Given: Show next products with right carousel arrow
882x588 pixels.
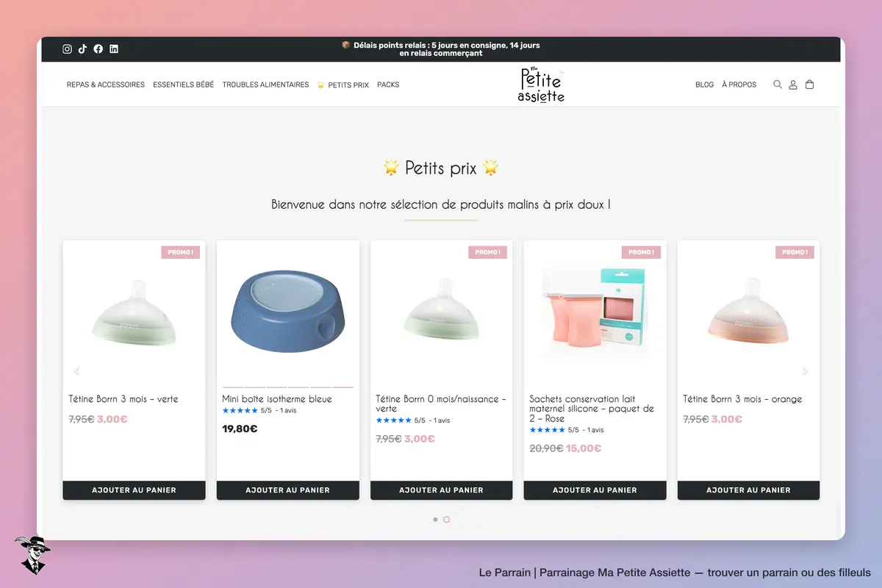Looking at the screenshot, I should pos(805,371).
